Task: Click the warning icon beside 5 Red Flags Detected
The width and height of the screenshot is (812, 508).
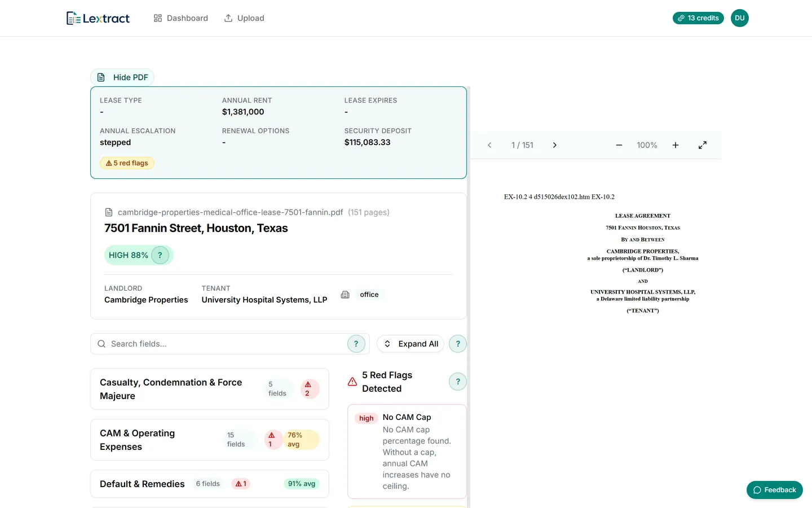Action: (x=352, y=382)
